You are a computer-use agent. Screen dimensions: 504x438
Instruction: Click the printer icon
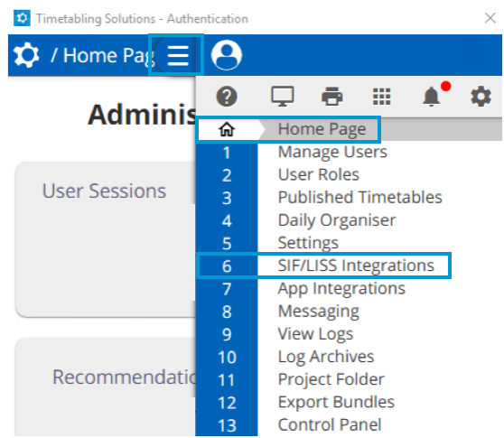pos(332,97)
